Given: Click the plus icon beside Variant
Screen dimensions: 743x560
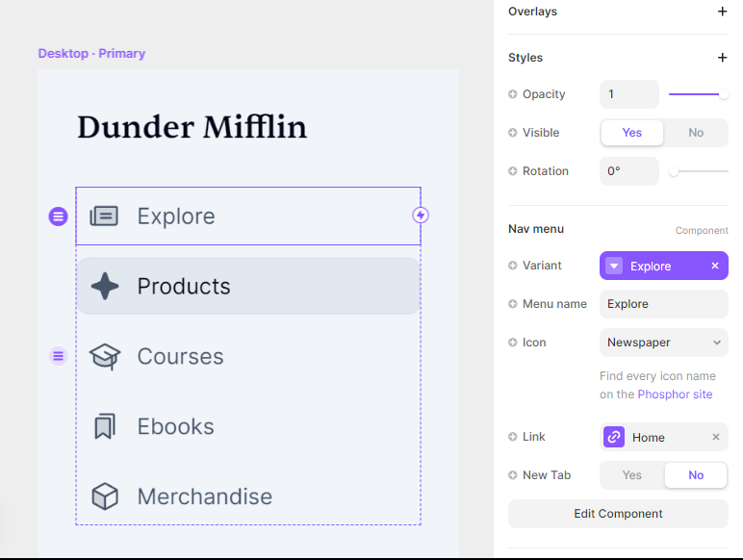Looking at the screenshot, I should pyautogui.click(x=512, y=266).
